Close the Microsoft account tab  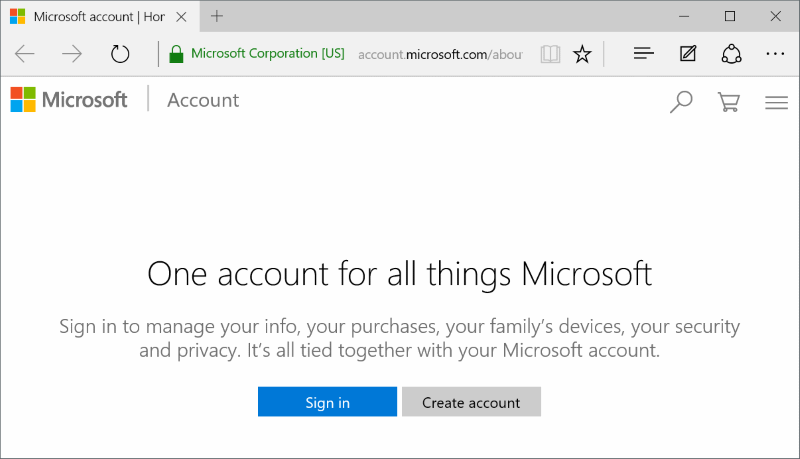pos(181,17)
